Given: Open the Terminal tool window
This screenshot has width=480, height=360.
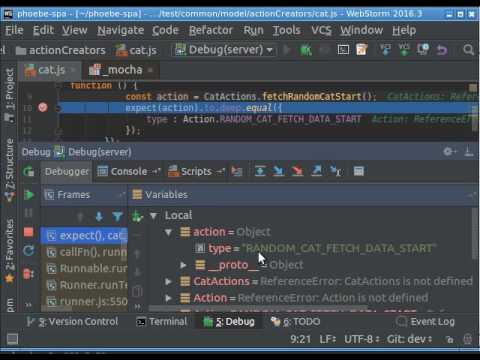Looking at the screenshot, I should 162,322.
